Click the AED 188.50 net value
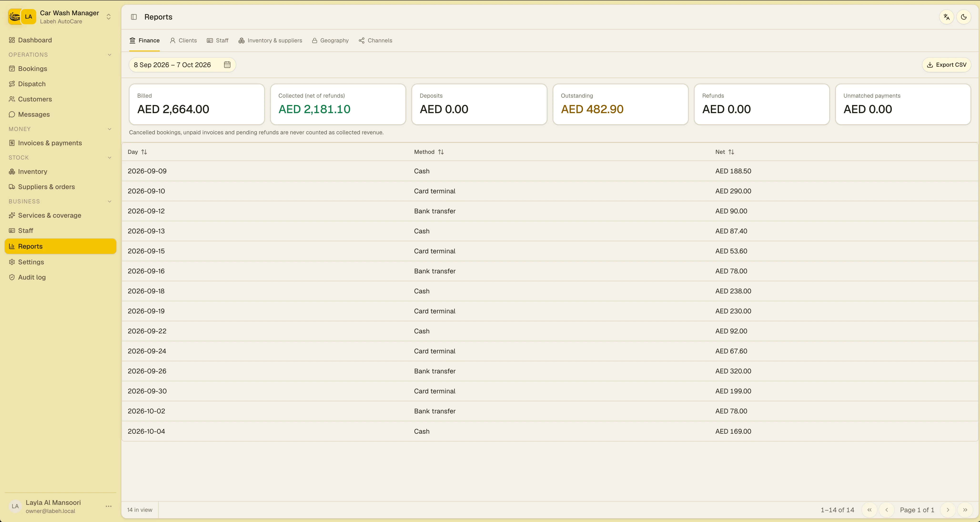 (733, 171)
